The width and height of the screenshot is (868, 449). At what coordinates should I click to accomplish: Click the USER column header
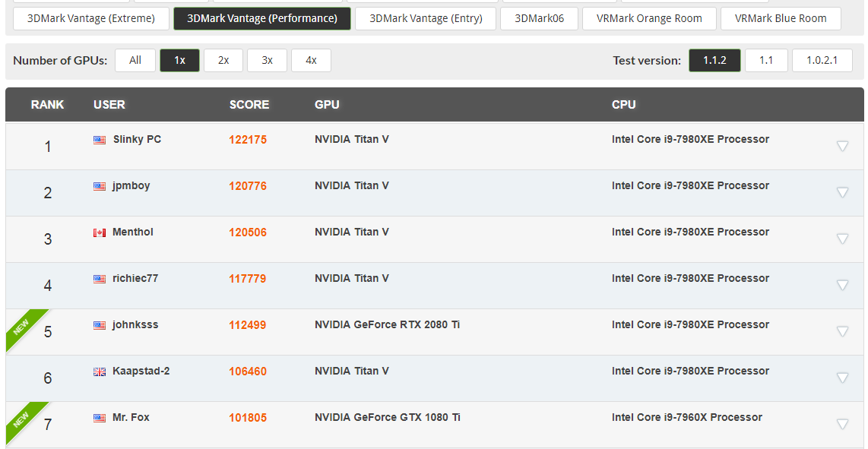tap(109, 105)
